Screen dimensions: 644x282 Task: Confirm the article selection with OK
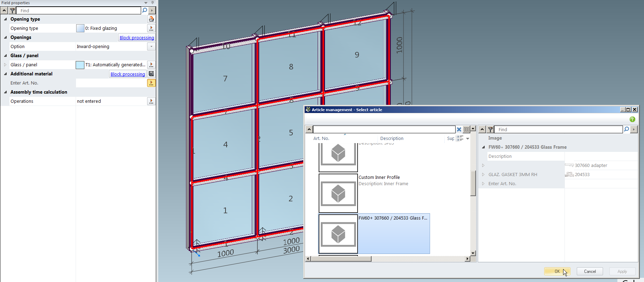(x=557, y=271)
